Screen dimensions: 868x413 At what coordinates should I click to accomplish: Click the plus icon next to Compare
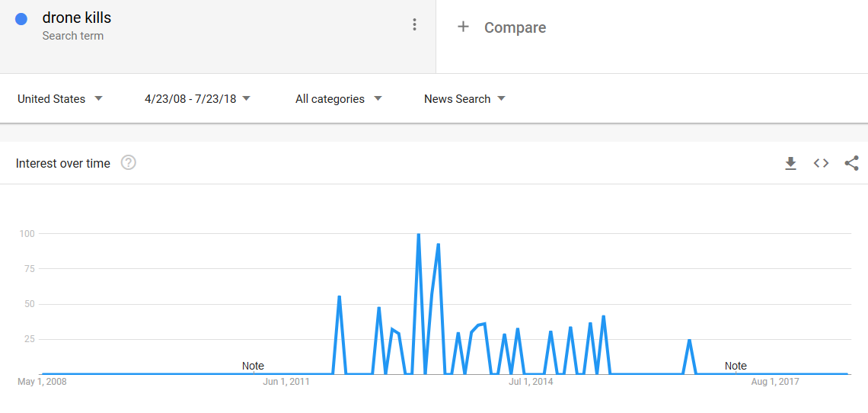(463, 27)
